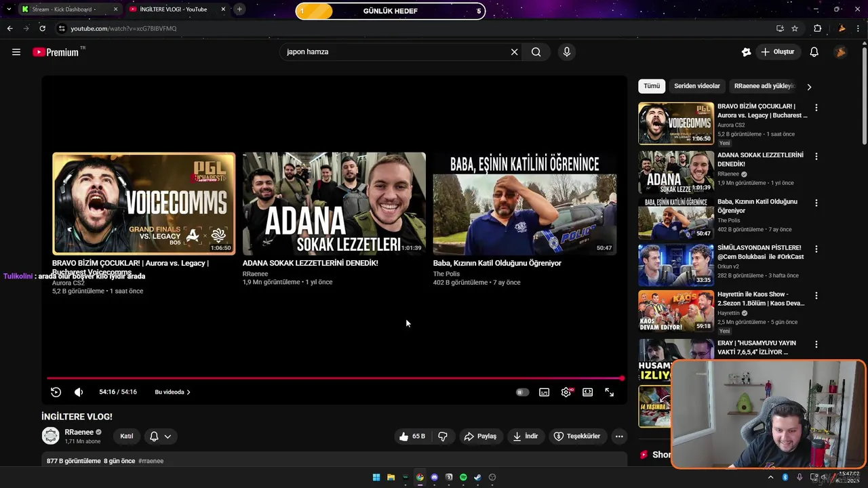Click the browser address bar URL
Image resolution: width=868 pixels, height=488 pixels.
[123, 28]
